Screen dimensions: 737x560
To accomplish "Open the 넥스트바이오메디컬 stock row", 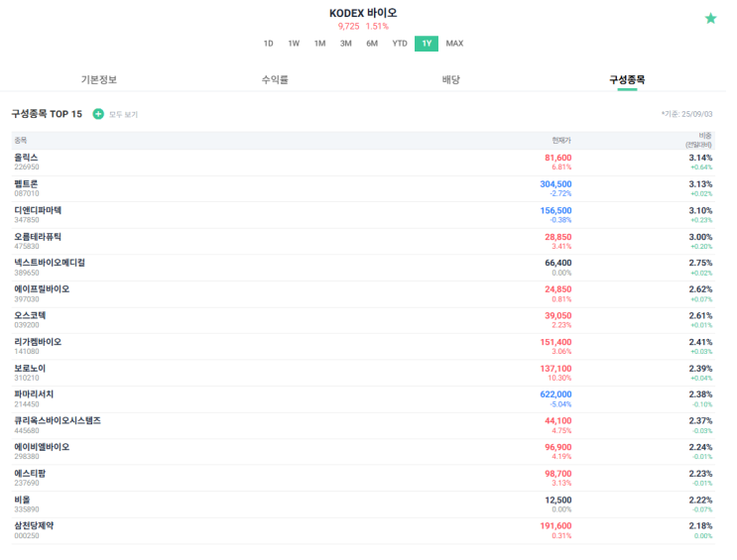I will click(x=363, y=268).
